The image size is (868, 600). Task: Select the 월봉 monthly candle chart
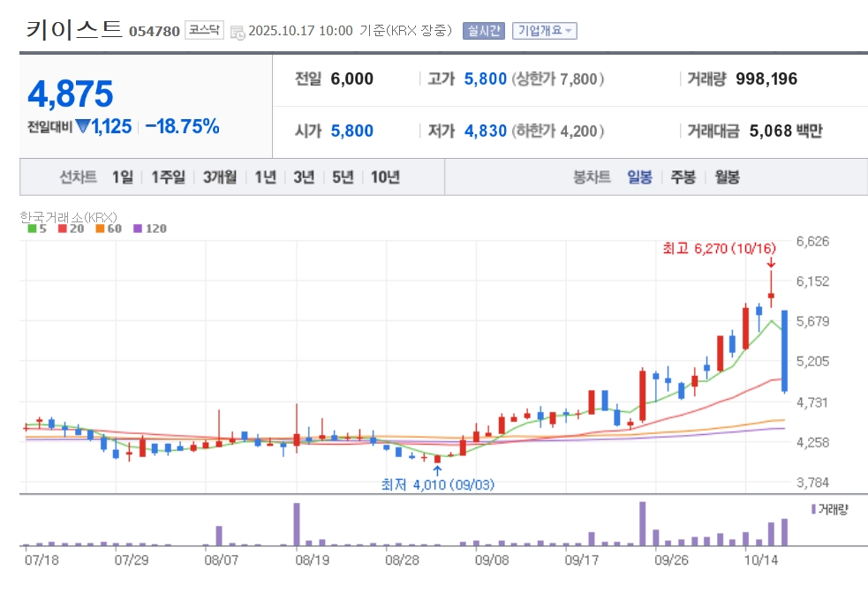tap(728, 177)
